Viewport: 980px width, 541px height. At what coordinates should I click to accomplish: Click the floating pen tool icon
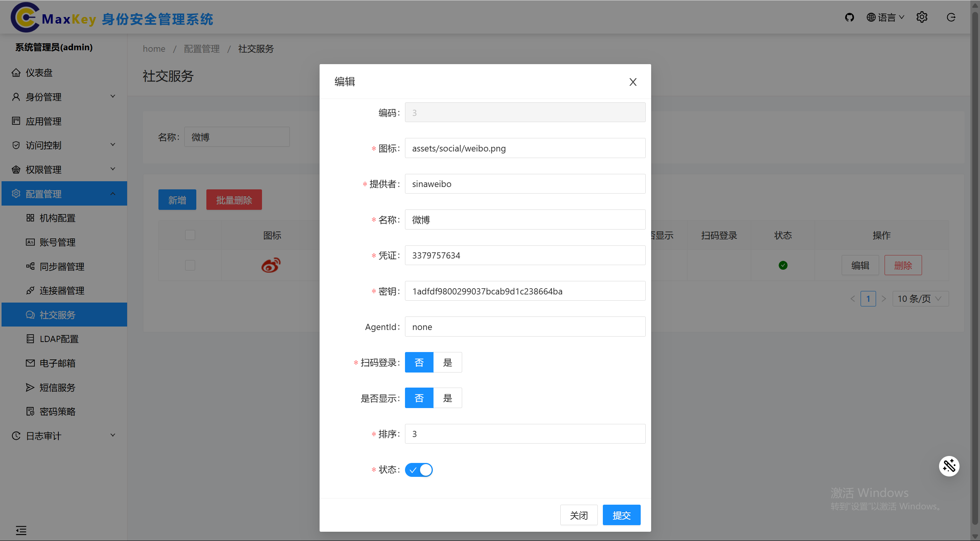pos(949,466)
